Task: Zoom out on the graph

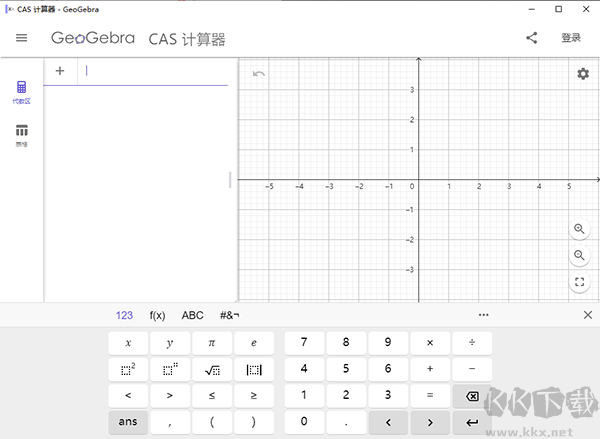Action: pos(579,256)
